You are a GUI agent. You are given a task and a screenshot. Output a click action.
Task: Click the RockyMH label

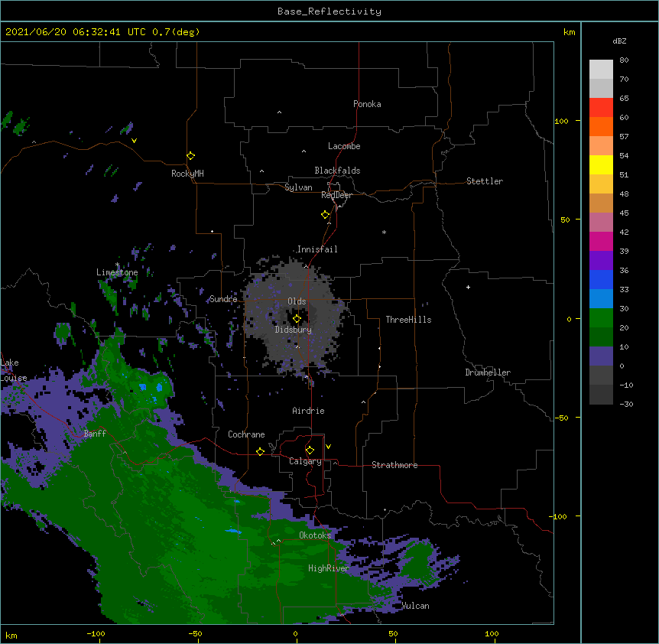point(187,174)
